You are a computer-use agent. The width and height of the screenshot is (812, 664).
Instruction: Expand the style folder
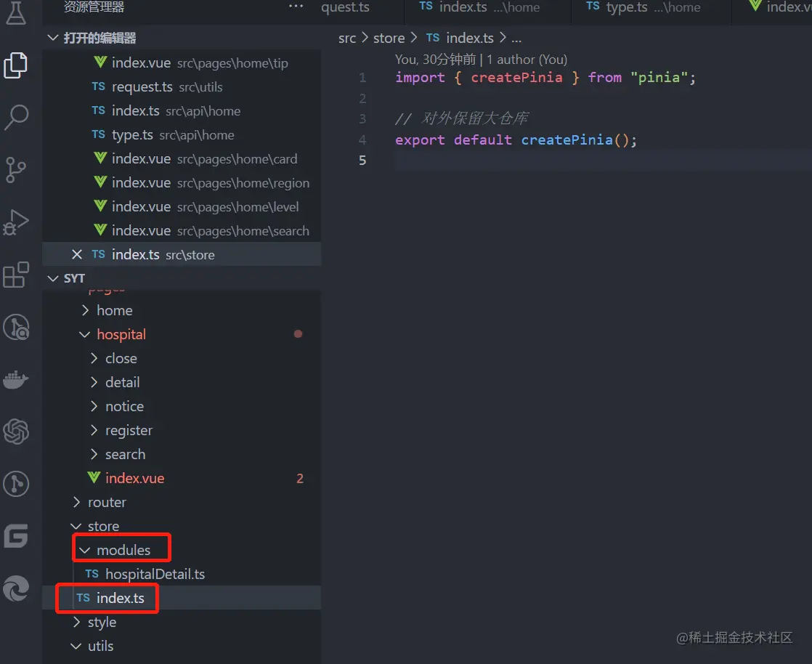click(x=76, y=622)
